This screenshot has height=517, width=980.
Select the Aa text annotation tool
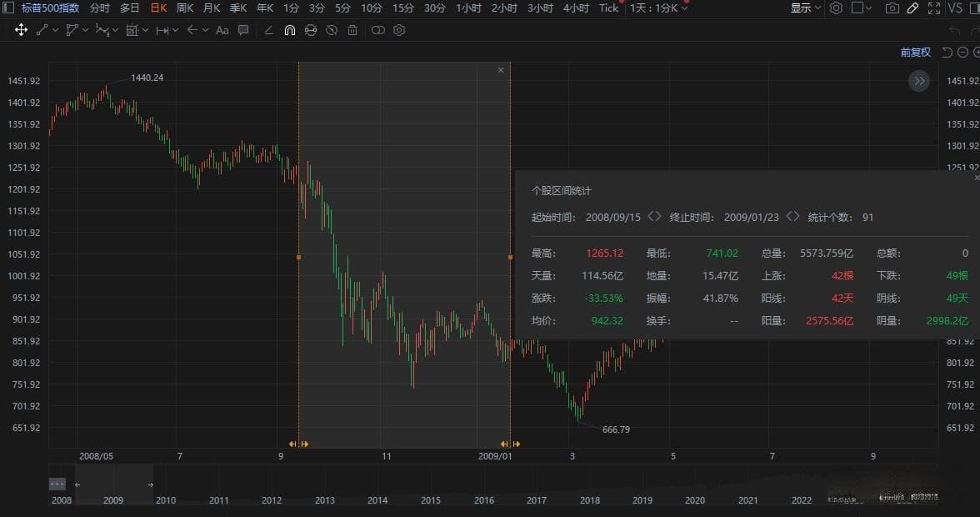222,30
